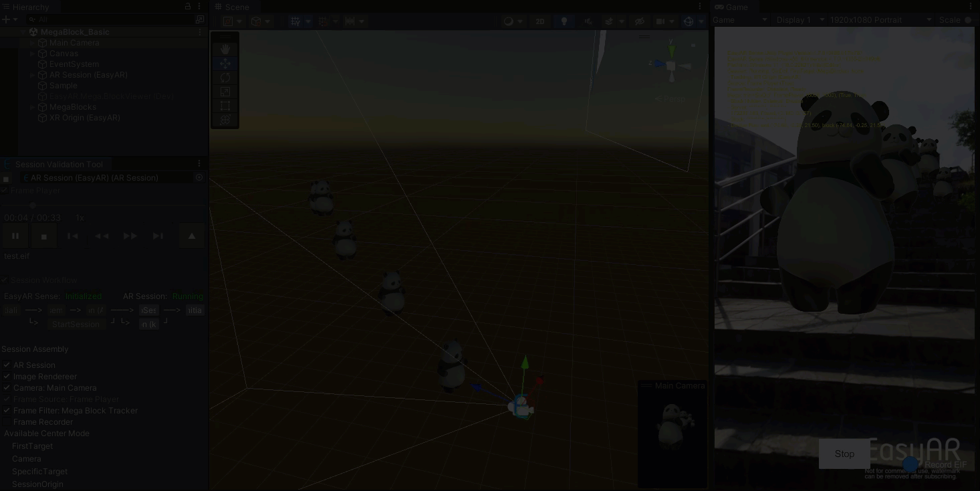
Task: Open object picker for AR Session field
Action: (x=199, y=177)
